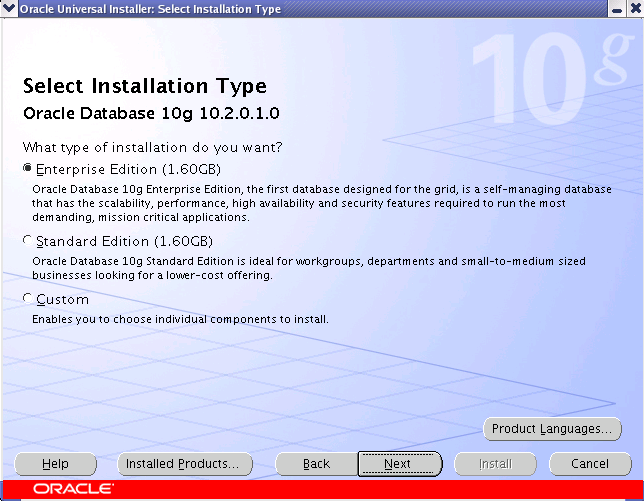Click the 'Select Installation Type' heading
This screenshot has height=501, width=644.
(x=145, y=86)
